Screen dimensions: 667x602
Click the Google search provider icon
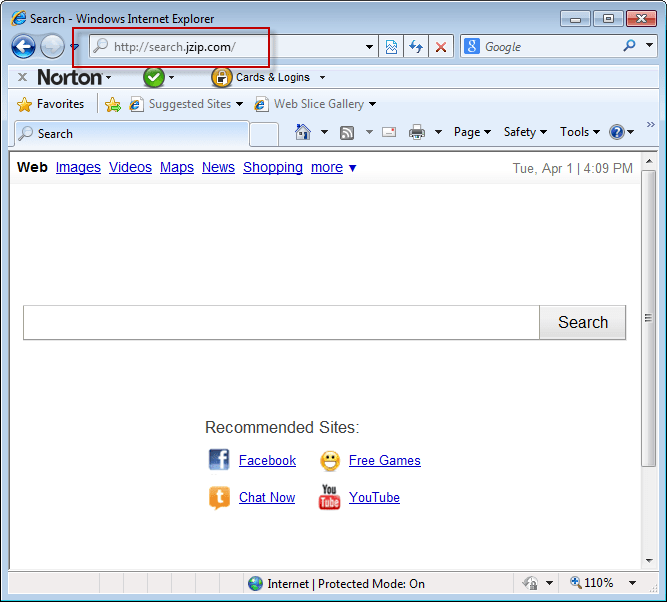point(472,46)
